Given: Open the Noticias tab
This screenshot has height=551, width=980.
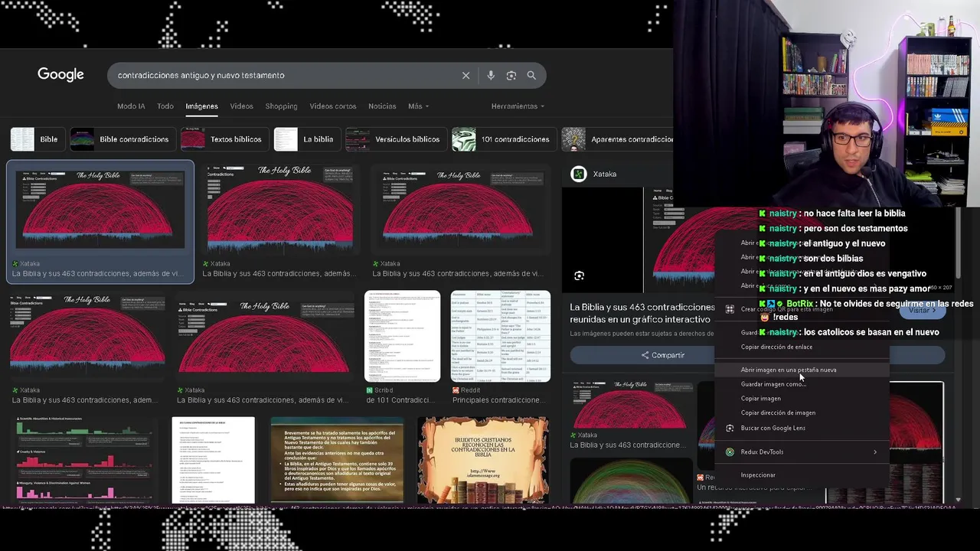Looking at the screenshot, I should click(382, 106).
